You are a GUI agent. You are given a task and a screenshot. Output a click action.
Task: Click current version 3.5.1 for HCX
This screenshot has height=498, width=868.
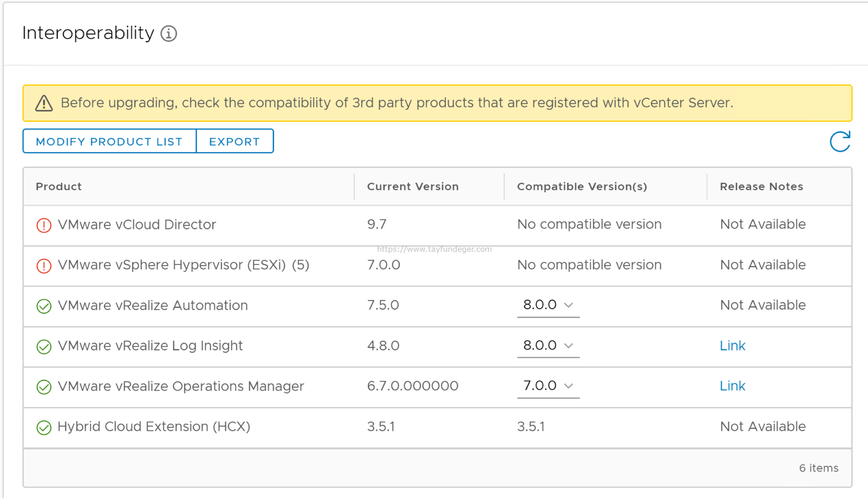[x=381, y=426]
